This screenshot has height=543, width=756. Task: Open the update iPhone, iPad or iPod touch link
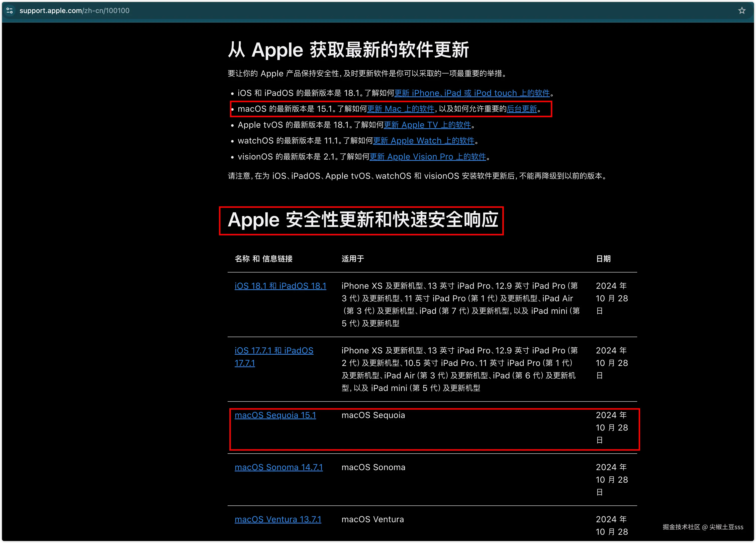pos(472,93)
